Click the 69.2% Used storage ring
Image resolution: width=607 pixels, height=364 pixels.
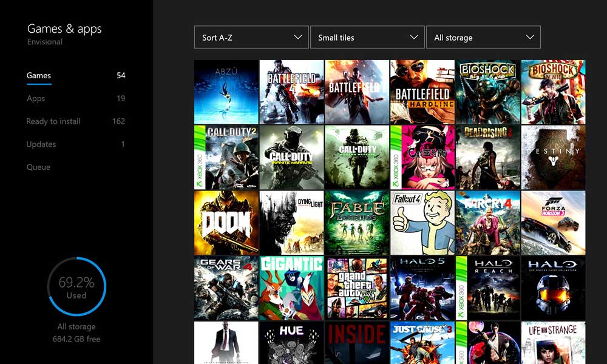click(76, 286)
